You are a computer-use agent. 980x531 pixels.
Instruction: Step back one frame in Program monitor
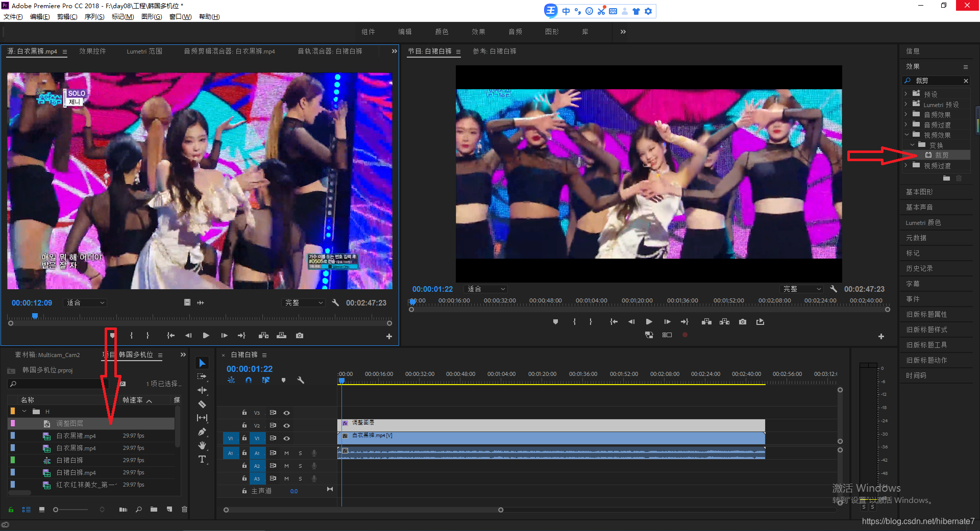(x=631, y=322)
